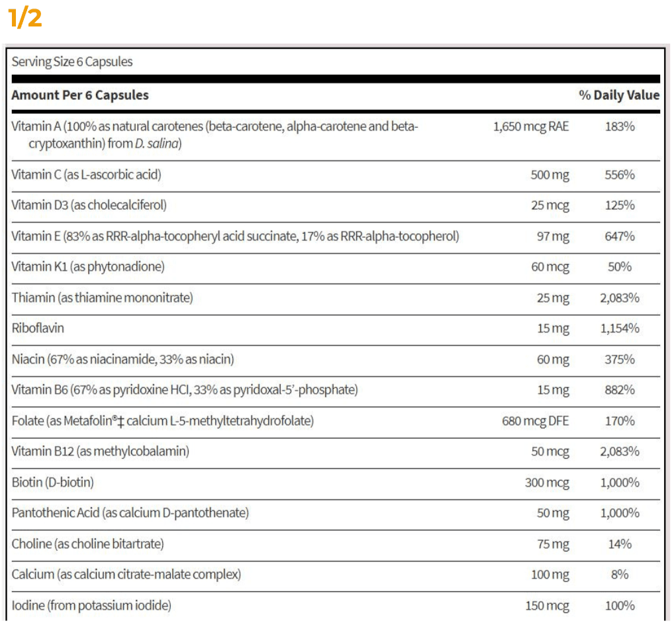The image size is (672, 627).
Task: Click the % Daily Value column header
Action: 619,95
